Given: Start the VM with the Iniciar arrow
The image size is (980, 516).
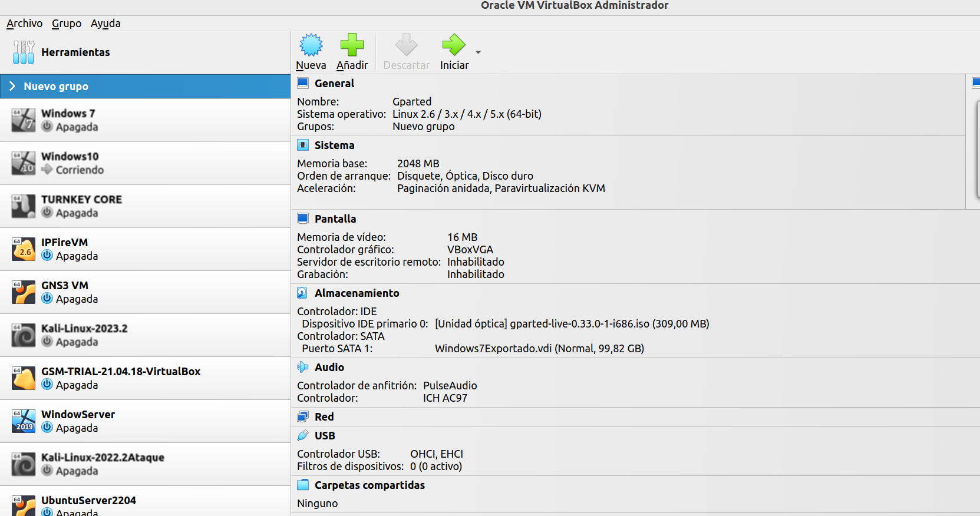Looking at the screenshot, I should [x=454, y=45].
